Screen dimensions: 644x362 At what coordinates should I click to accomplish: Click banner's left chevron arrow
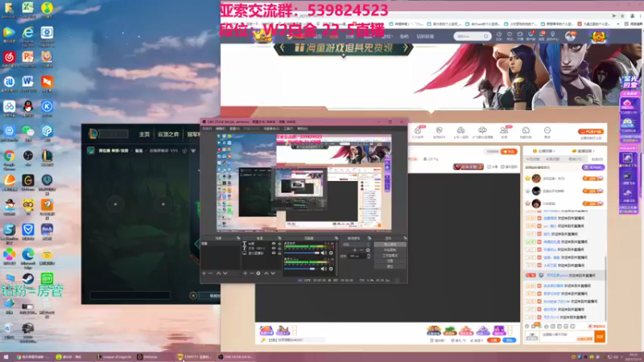(282, 48)
